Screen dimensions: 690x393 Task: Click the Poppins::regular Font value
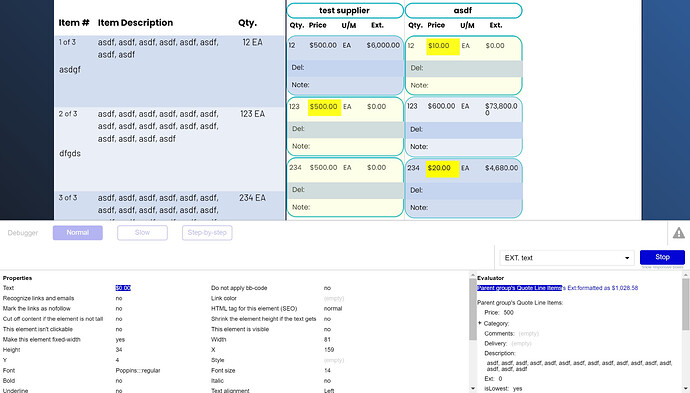(138, 371)
